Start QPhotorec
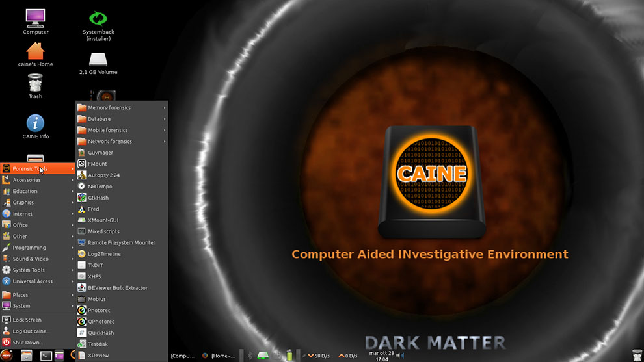This screenshot has width=644, height=362. click(x=122, y=322)
